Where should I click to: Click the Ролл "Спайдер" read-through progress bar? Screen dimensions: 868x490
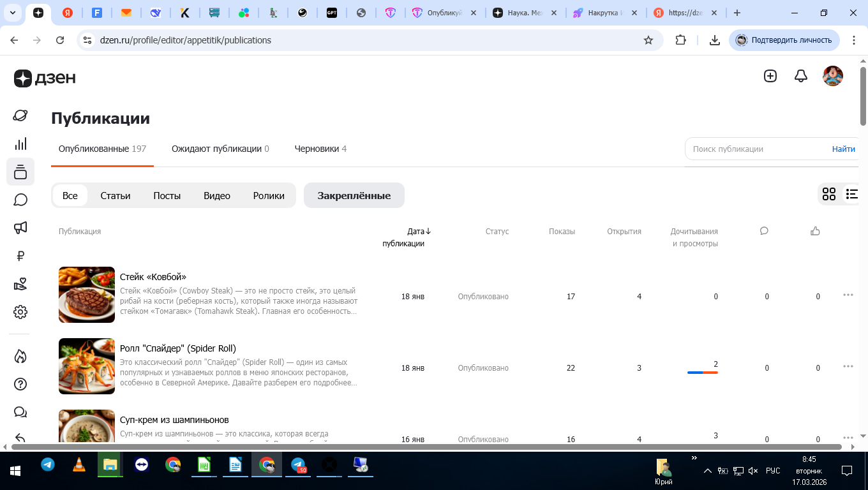703,373
